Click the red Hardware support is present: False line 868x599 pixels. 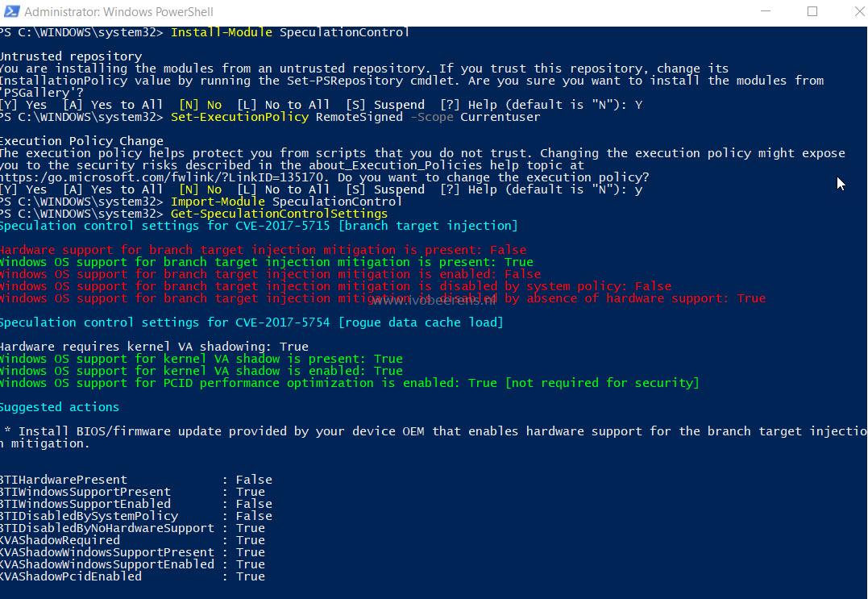click(x=263, y=250)
